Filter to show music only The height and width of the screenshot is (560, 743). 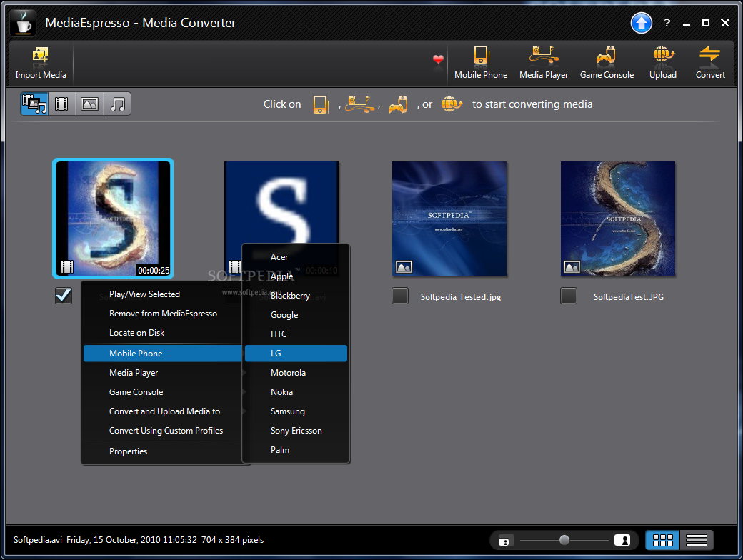tap(117, 104)
